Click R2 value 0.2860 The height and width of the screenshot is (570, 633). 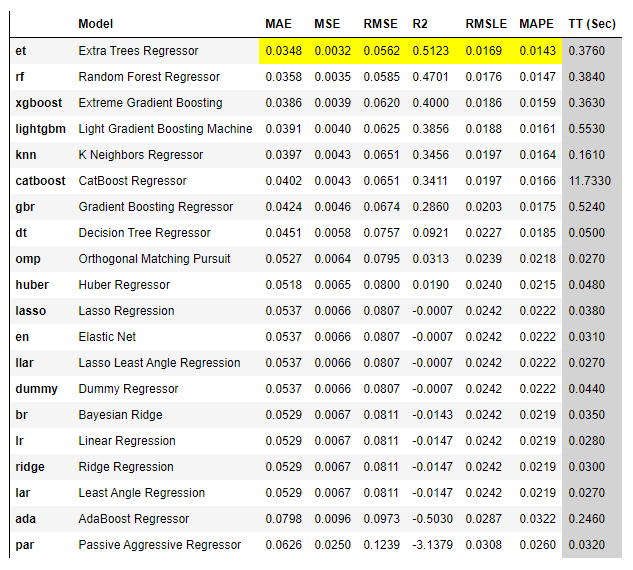(x=430, y=207)
